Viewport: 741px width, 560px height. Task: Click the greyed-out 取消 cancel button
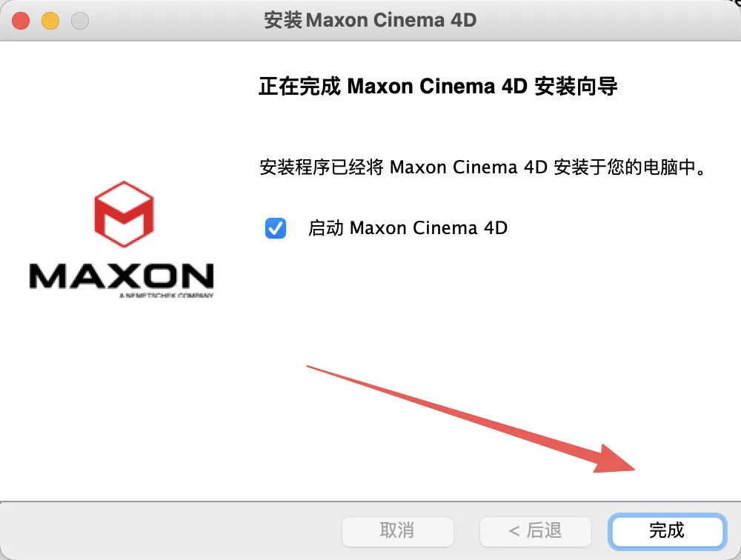point(398,531)
